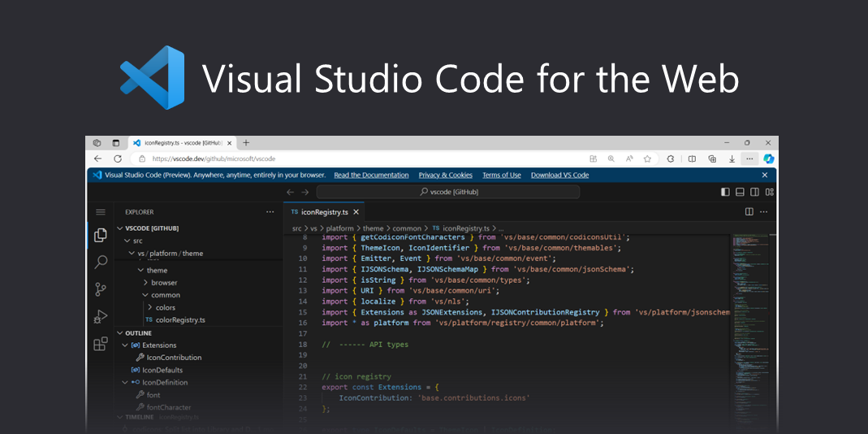Click the Customize Layout icon

click(769, 192)
